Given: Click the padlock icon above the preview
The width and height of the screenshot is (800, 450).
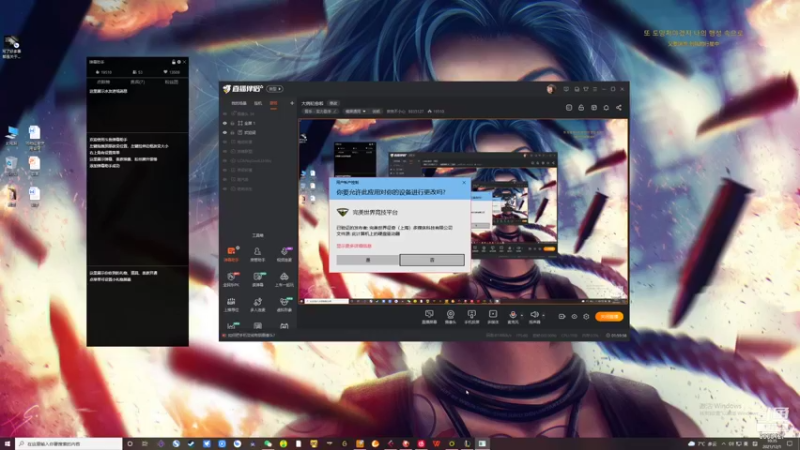Looking at the screenshot, I should coord(581,108).
